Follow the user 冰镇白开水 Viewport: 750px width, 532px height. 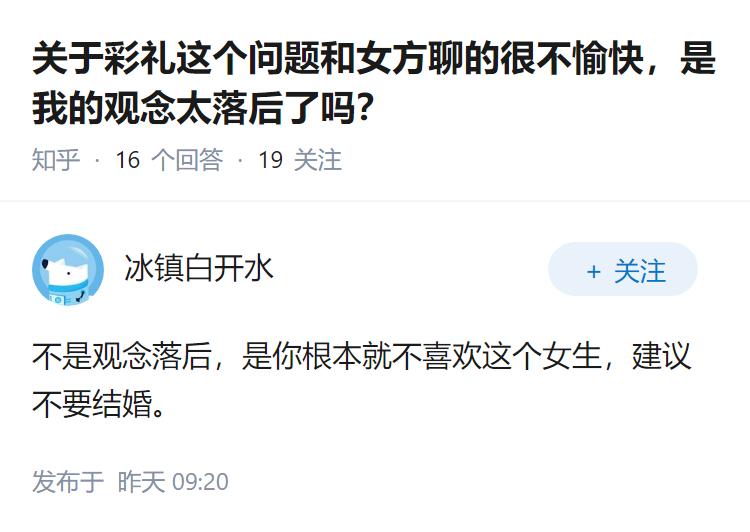[622, 270]
